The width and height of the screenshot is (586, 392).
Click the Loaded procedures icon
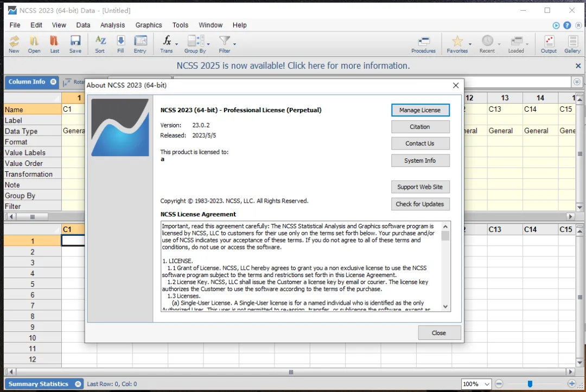coord(516,44)
